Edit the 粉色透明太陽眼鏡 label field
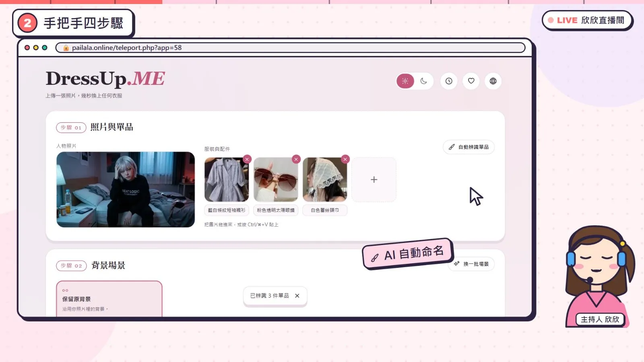Viewport: 644px width, 362px height. (x=276, y=210)
